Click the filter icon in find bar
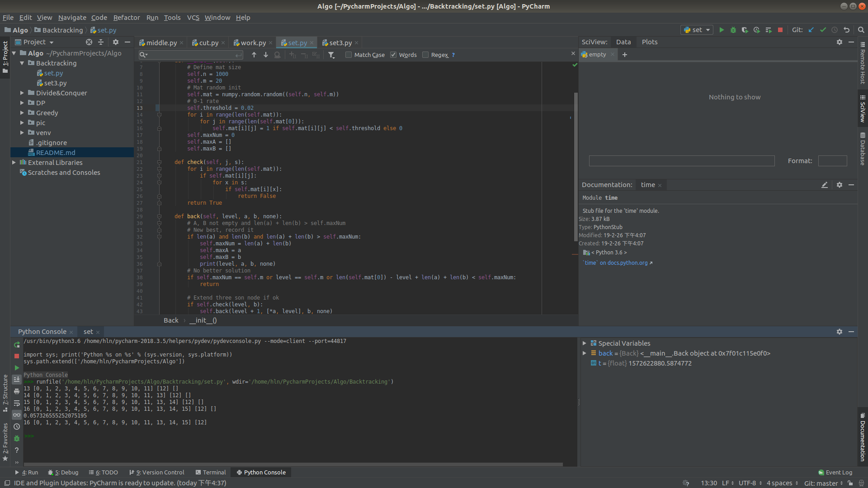Screen dimensions: 868x488 (x=331, y=55)
